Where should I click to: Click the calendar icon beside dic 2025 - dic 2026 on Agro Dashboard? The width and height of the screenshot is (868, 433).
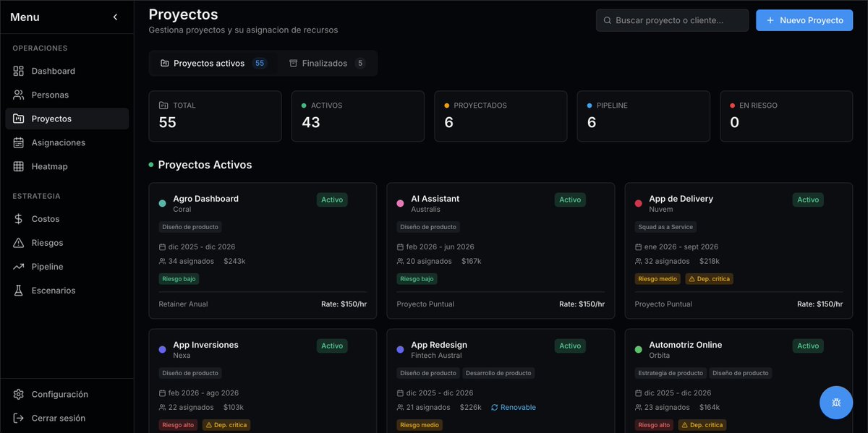click(163, 247)
